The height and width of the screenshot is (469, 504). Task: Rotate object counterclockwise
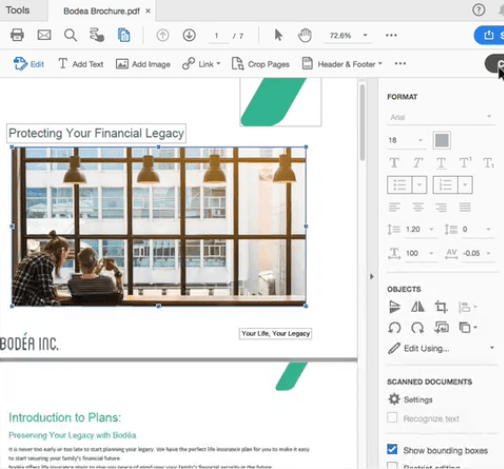[x=395, y=328]
